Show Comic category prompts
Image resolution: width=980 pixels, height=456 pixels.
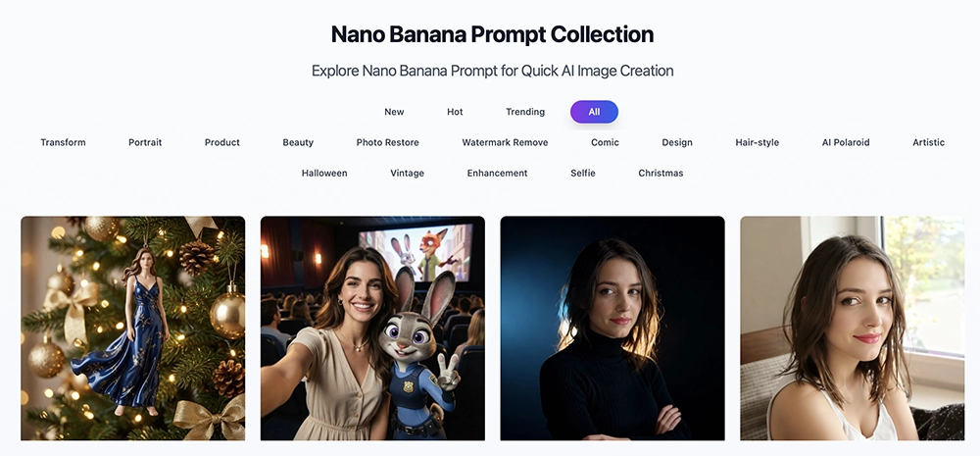point(605,142)
